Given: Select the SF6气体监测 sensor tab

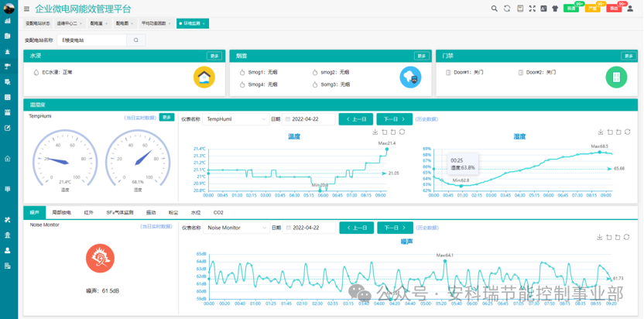Looking at the screenshot, I should click(x=120, y=212).
